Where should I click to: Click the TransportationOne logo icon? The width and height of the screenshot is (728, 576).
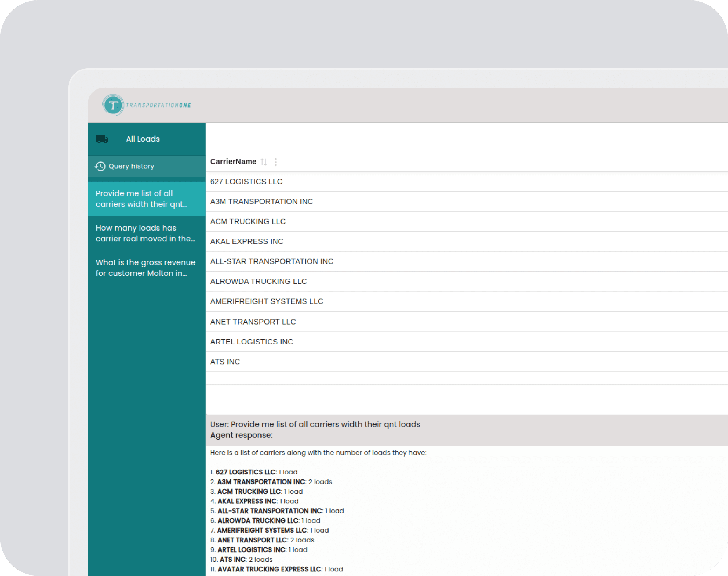click(113, 105)
